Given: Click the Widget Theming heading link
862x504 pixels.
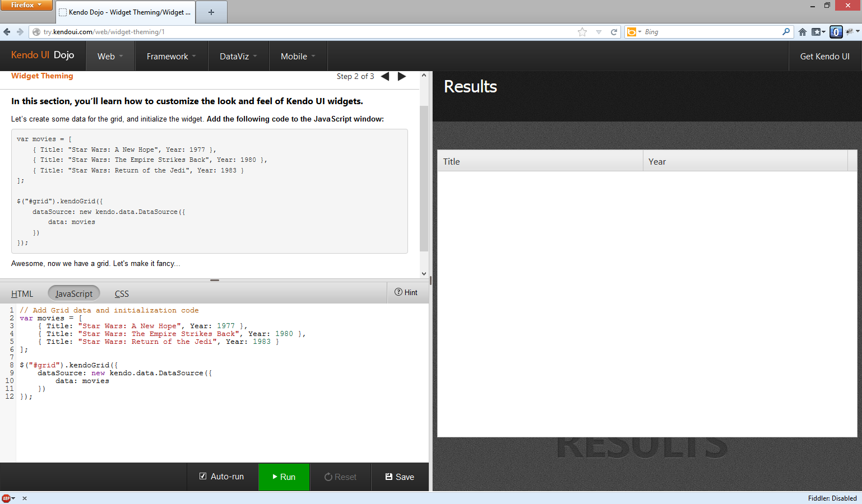Looking at the screenshot, I should click(42, 76).
